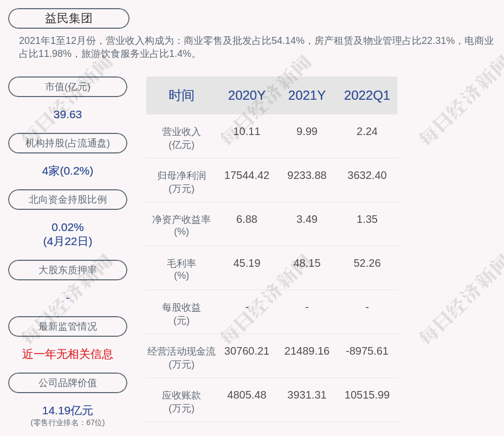The image size is (504, 436).
Task: Select the 2020Y column header
Action: coord(247,95)
